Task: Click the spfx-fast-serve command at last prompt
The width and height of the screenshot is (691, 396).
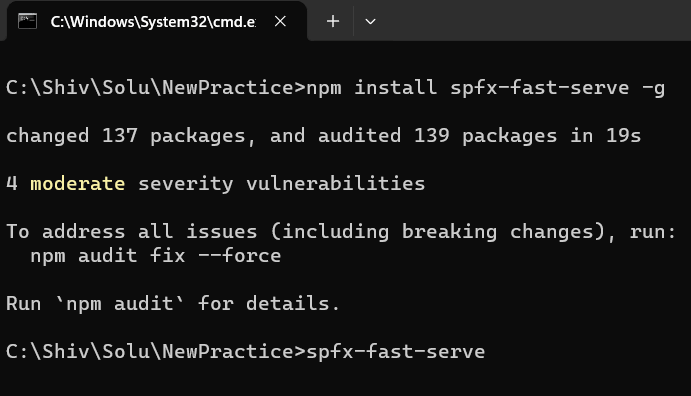Action: click(x=395, y=352)
